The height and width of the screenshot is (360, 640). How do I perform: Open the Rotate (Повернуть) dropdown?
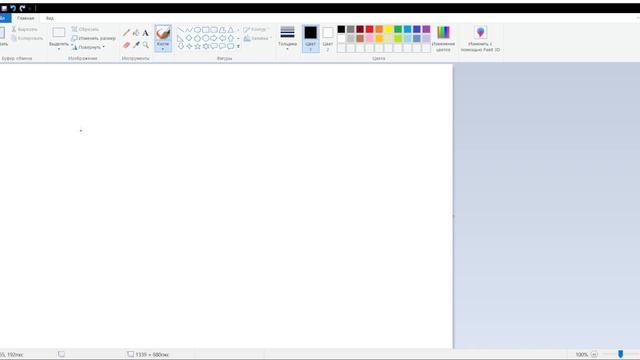(x=88, y=47)
